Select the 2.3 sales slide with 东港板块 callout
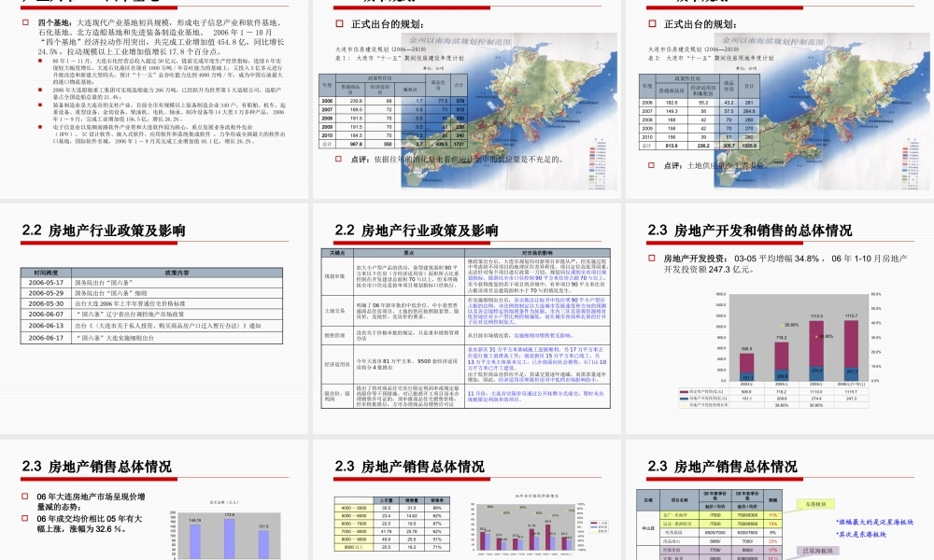Screen dimensions: 934x560 pos(780,500)
